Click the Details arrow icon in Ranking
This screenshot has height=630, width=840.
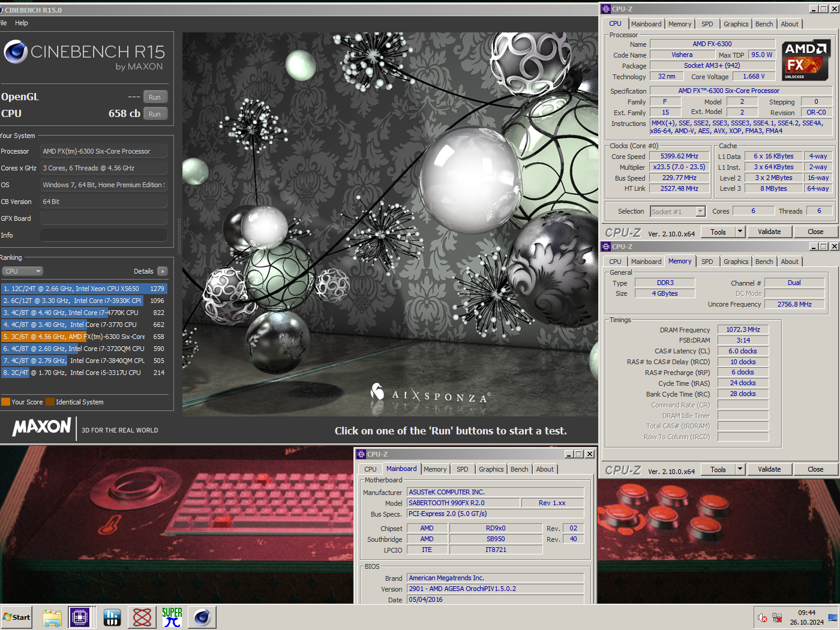162,271
